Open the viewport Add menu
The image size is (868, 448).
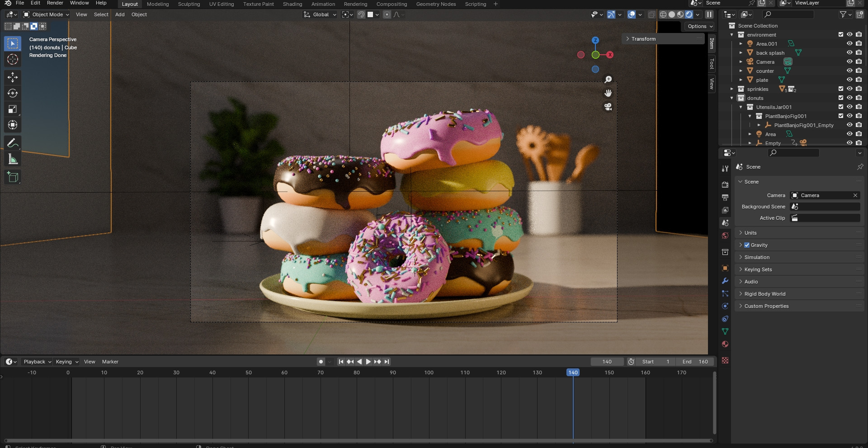pos(120,14)
